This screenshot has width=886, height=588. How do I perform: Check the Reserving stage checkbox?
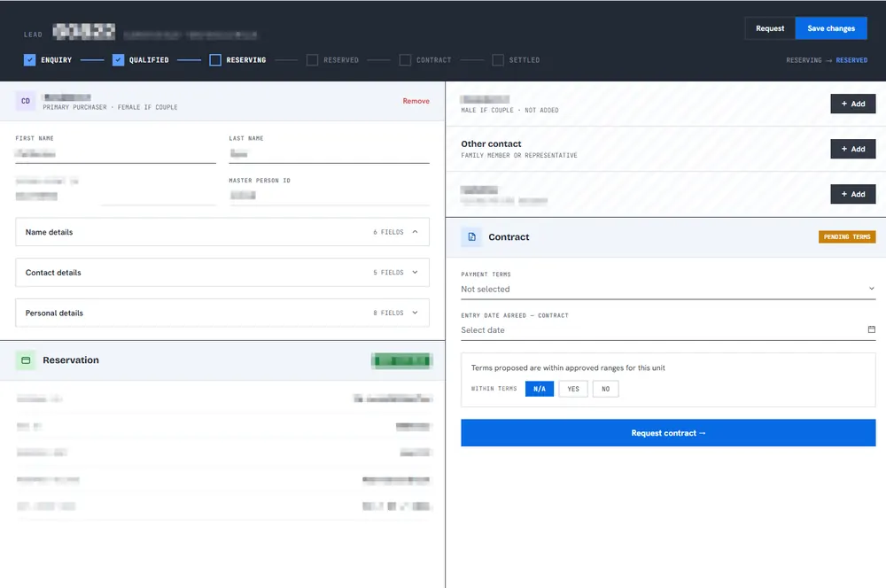pos(215,60)
